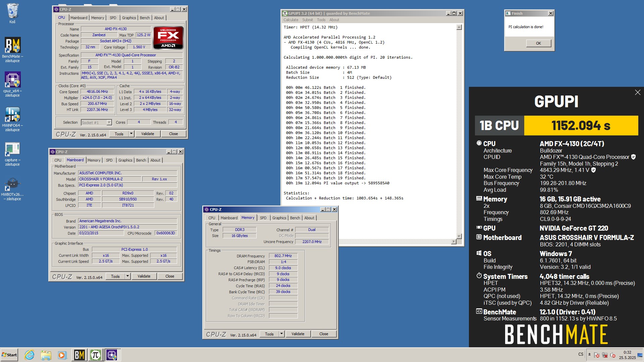Click the AMD FX processor logo
The image size is (644, 362).
tap(168, 38)
